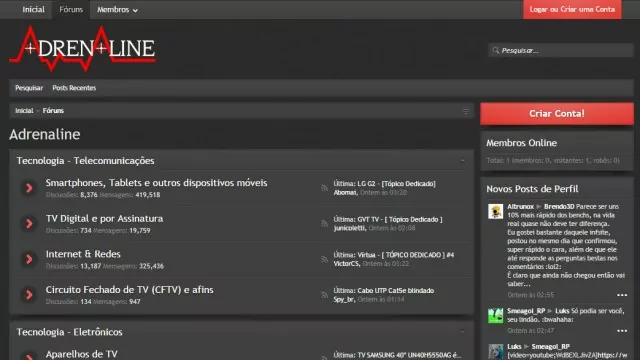Focus the Pesquisar search field
640x360 pixels.
(x=561, y=51)
